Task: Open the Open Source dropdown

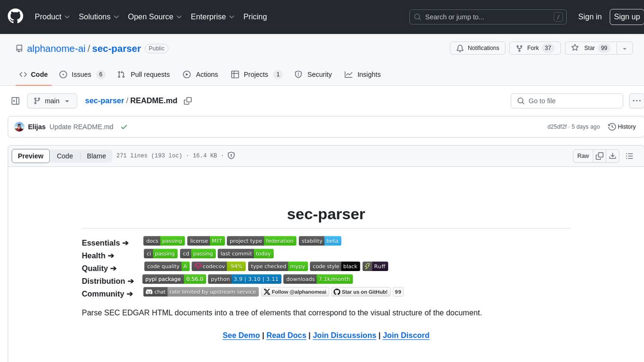Action: [155, 17]
